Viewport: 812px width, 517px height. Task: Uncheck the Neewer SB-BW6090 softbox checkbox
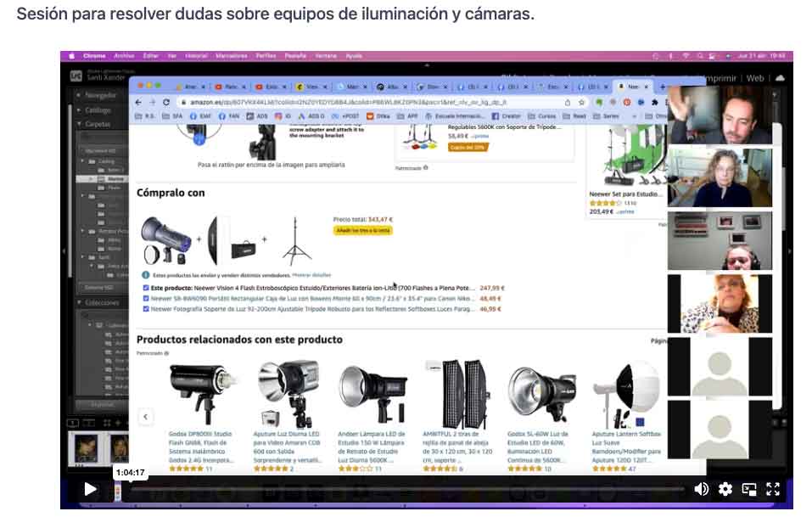[x=146, y=298]
